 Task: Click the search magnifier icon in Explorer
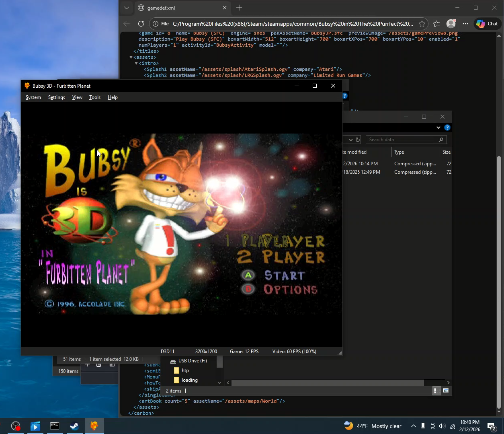[441, 140]
